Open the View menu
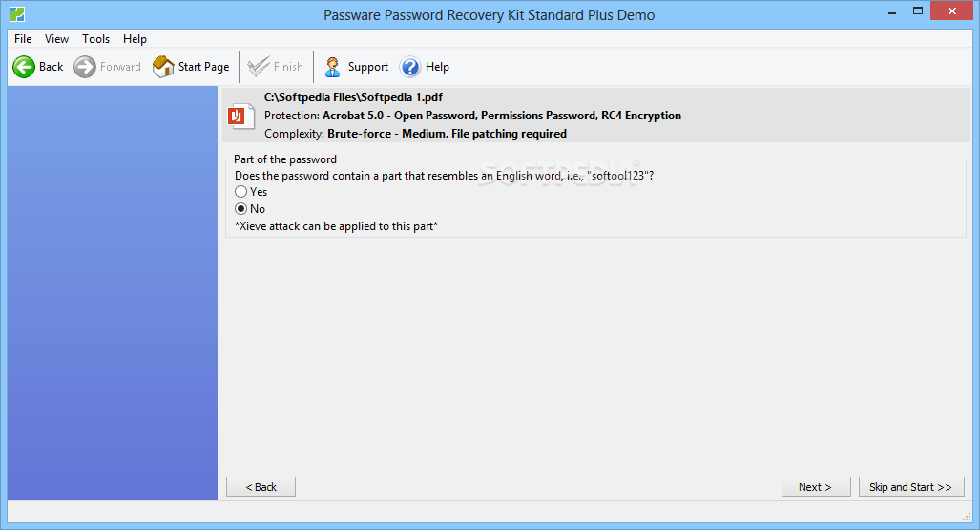The width and height of the screenshot is (980, 530). (57, 39)
